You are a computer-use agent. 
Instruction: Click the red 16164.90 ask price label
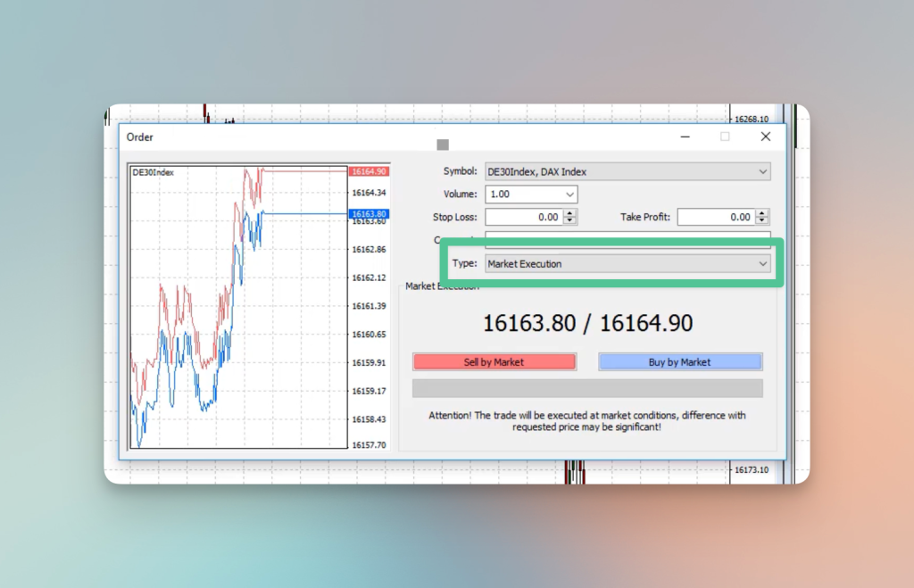click(x=369, y=171)
